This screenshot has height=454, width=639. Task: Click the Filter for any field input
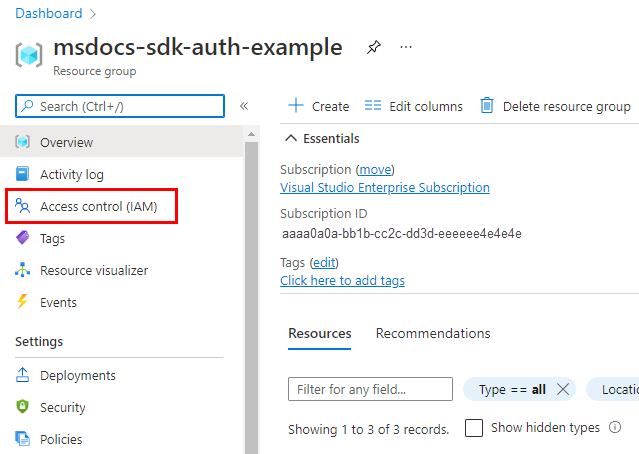370,389
